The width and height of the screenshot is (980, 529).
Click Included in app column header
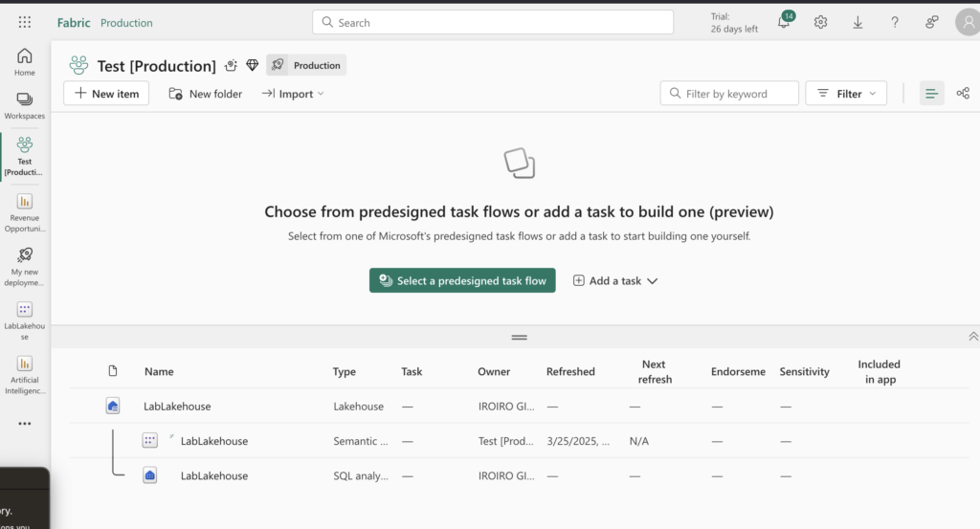[x=880, y=371]
